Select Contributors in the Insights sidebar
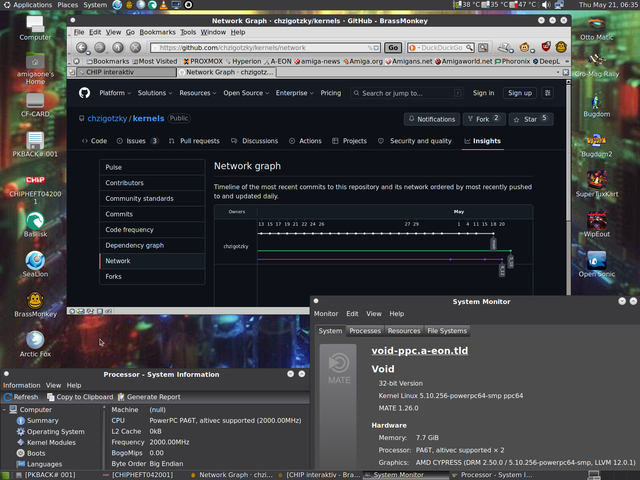Screen dimensions: 640x480 tap(152, 183)
